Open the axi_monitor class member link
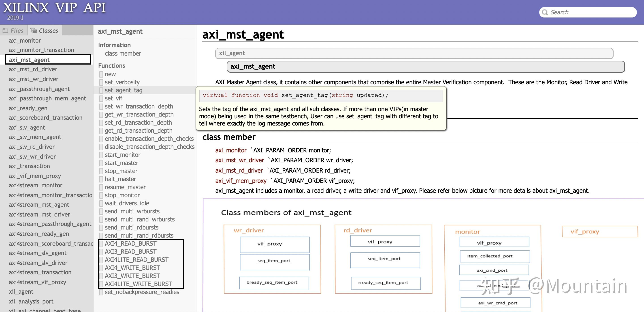The image size is (644, 312). (230, 150)
